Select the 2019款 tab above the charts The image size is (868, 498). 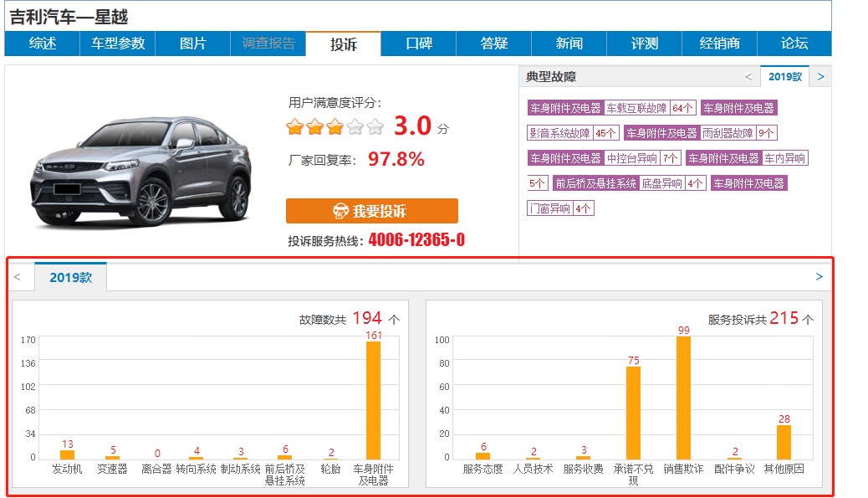[70, 277]
